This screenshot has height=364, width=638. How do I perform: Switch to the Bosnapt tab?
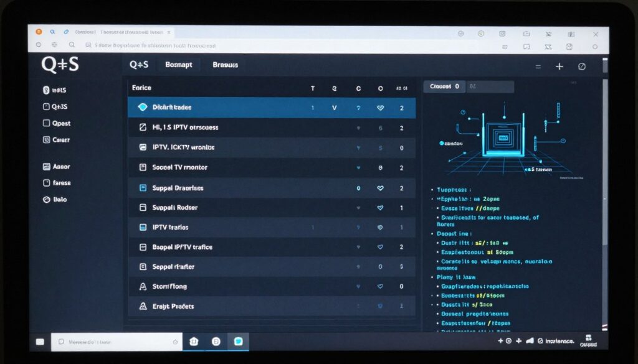point(179,65)
